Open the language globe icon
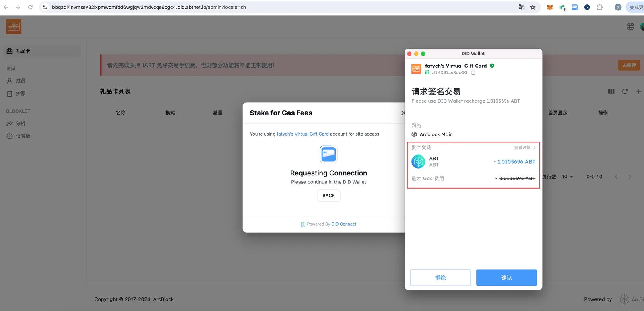 [x=631, y=27]
